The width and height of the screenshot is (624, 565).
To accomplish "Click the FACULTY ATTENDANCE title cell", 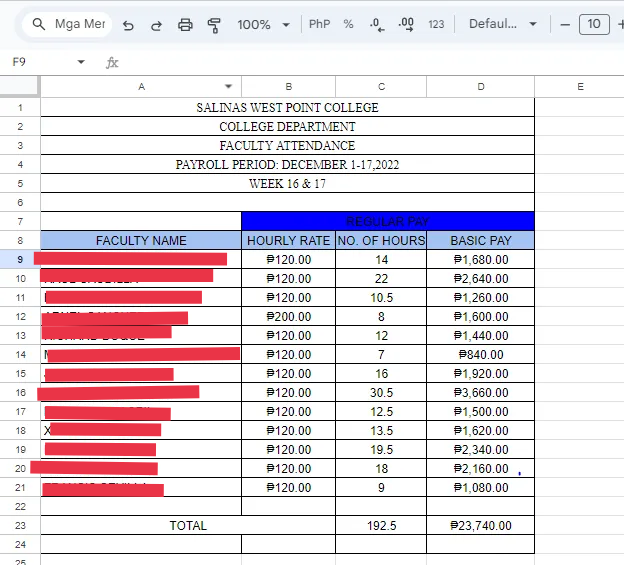I will pos(287,146).
